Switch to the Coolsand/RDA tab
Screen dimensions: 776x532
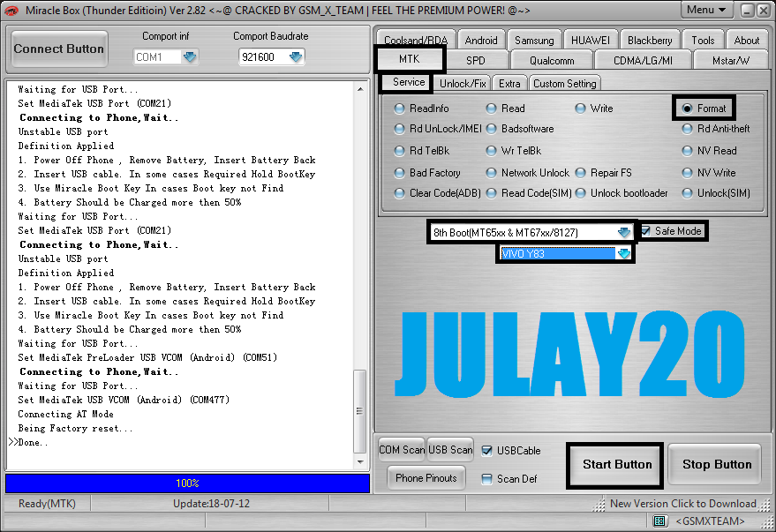(416, 40)
